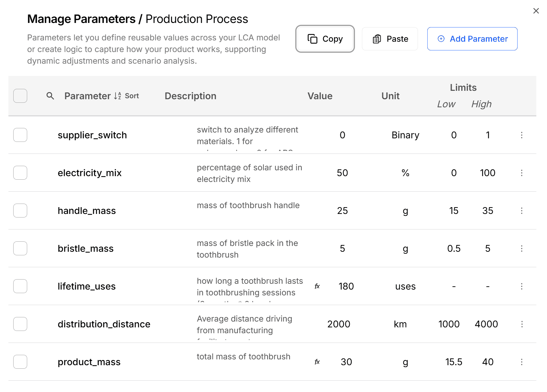547x392 pixels.
Task: Click the Paste button
Action: tap(390, 39)
